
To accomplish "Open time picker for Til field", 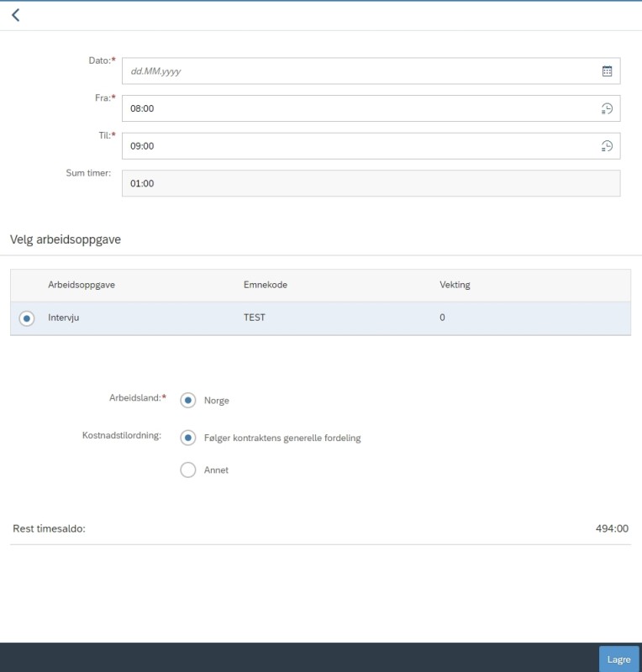I will coord(607,146).
